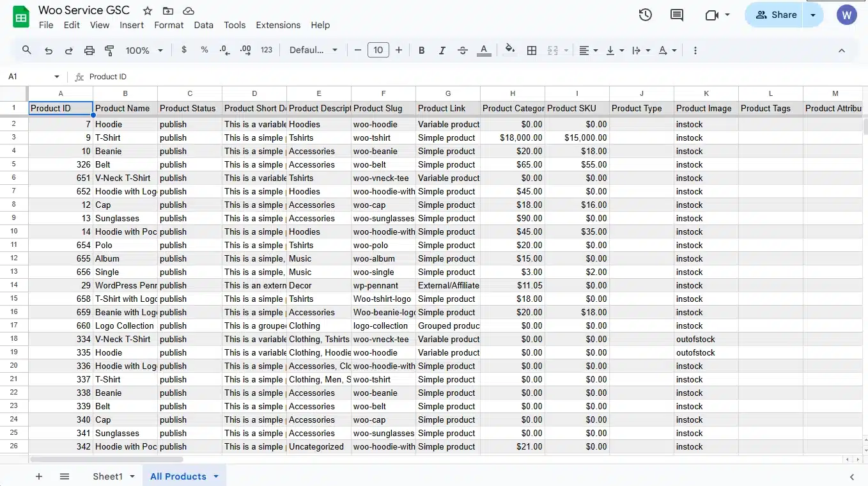Viewport: 868px width, 486px height.
Task: Select the paint format tool
Action: coord(109,51)
